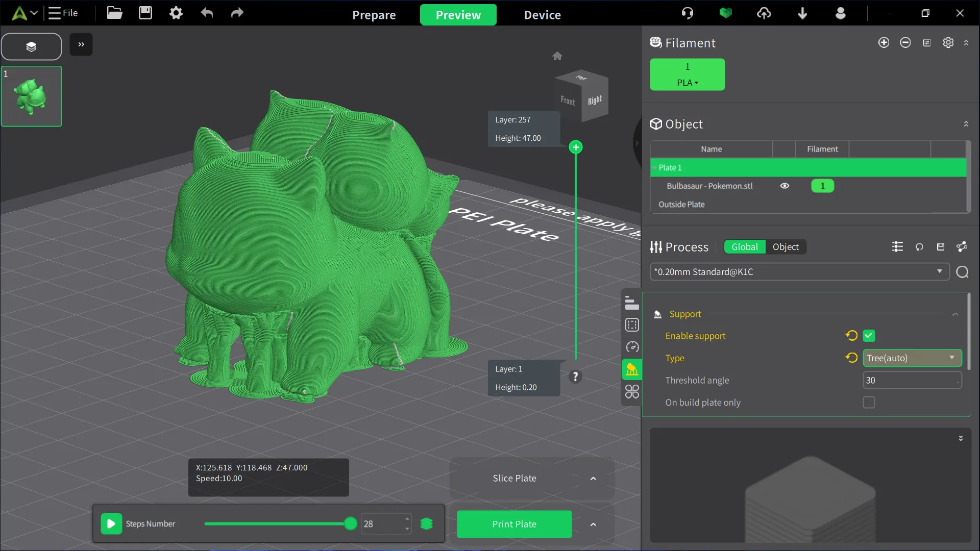Collapse Plate 1 tree row
This screenshot has width=980, height=551.
tap(654, 167)
